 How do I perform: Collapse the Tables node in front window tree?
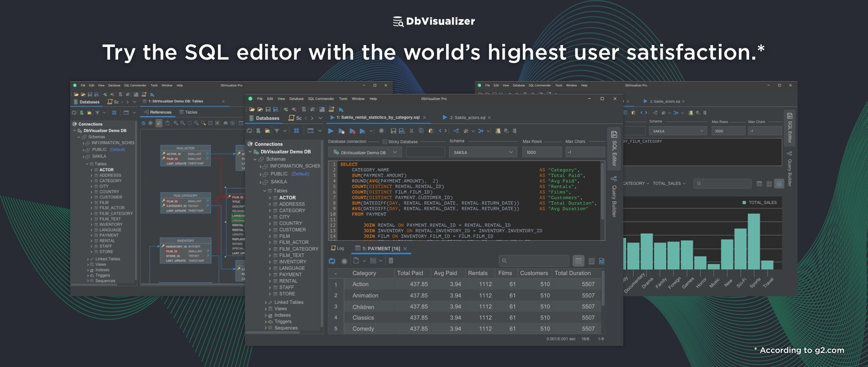(x=264, y=191)
